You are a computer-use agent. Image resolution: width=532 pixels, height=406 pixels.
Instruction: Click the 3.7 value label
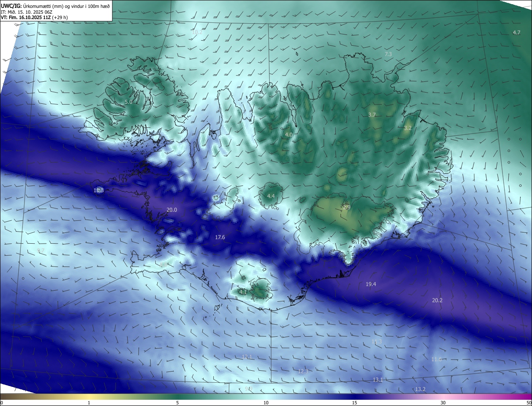point(372,115)
